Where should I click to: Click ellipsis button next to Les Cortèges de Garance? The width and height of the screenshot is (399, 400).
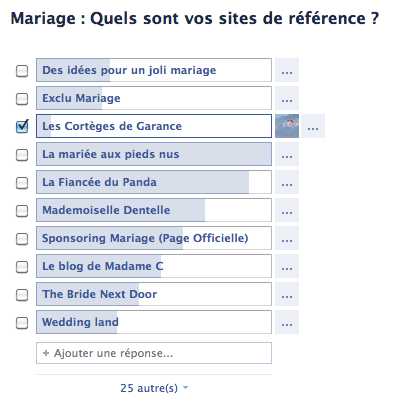313,126
